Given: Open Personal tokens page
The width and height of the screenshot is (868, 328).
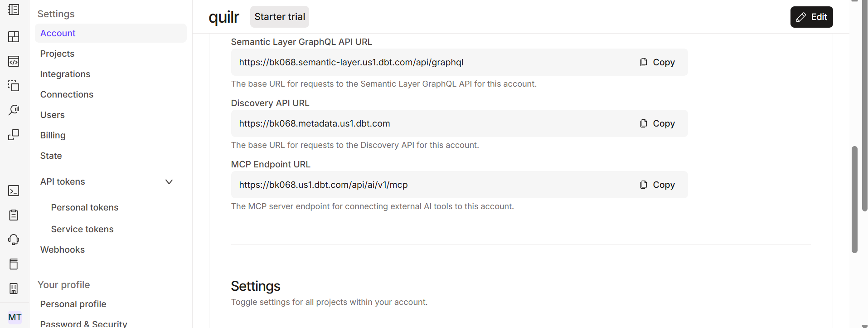Looking at the screenshot, I should click(x=85, y=207).
